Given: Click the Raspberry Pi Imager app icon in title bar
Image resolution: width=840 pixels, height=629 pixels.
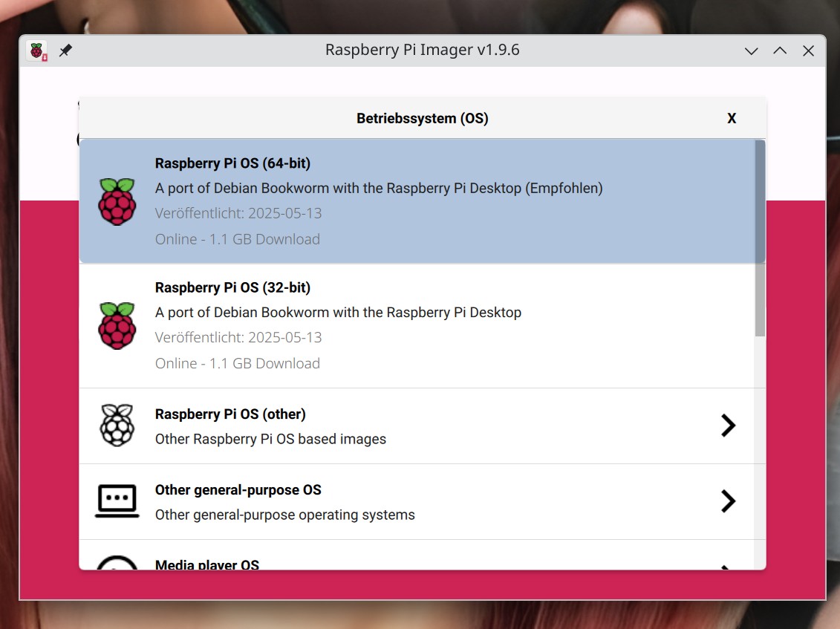Looking at the screenshot, I should pyautogui.click(x=37, y=51).
